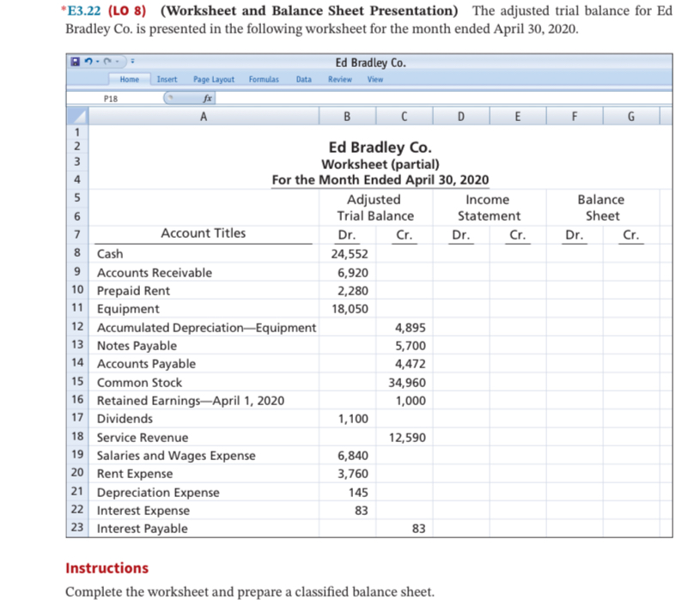Viewport: 700px width, 600px height.
Task: Switch to the Insert ribbon tab
Action: [x=166, y=79]
